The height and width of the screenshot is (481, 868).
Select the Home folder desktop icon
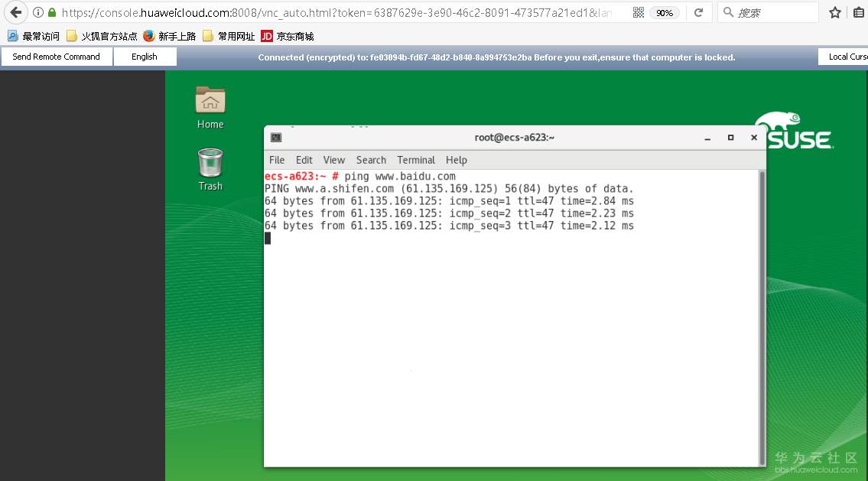pyautogui.click(x=210, y=108)
